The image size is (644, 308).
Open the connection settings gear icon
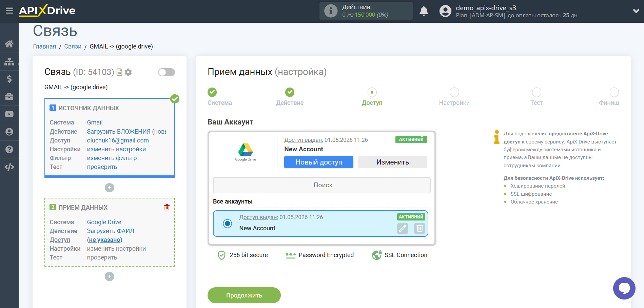click(128, 72)
